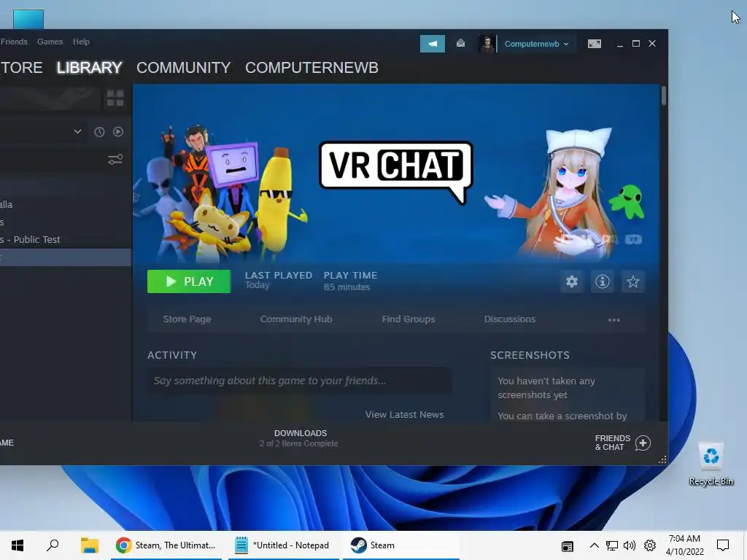Click the volume speaker tray icon
The width and height of the screenshot is (747, 560).
(630, 545)
